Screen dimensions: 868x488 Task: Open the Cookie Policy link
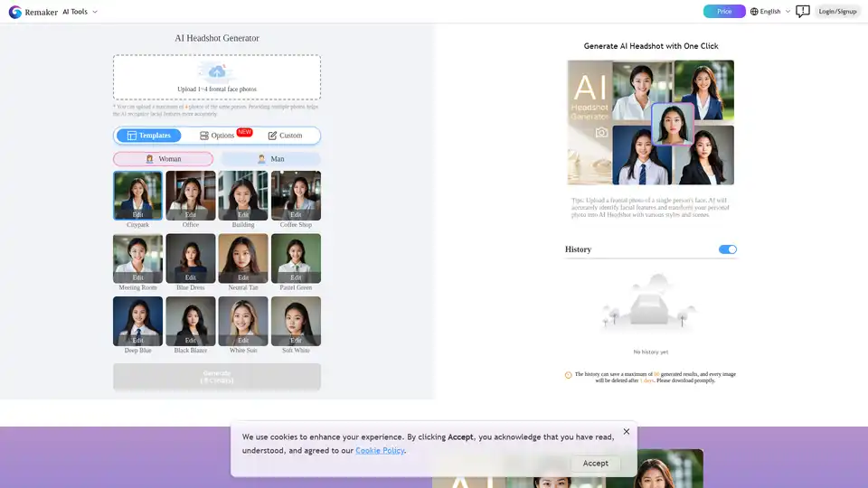click(x=380, y=450)
